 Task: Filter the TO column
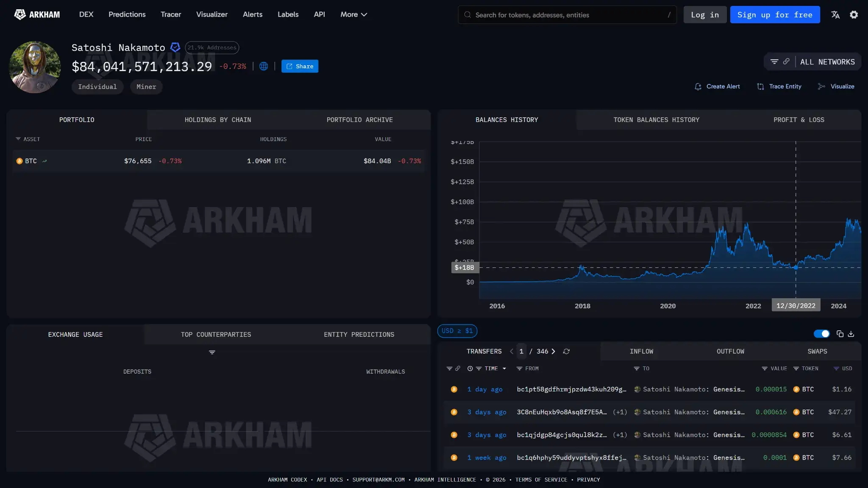(x=636, y=369)
